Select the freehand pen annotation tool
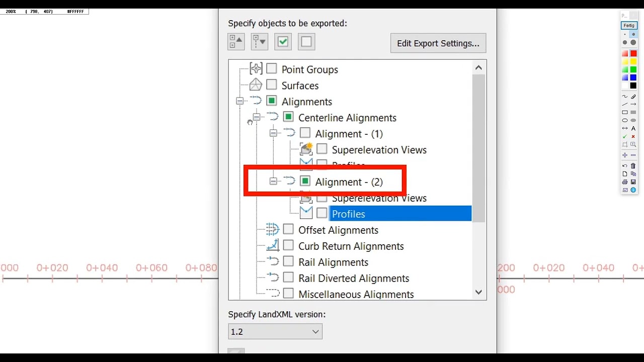This screenshot has width=644, height=362. [x=625, y=96]
